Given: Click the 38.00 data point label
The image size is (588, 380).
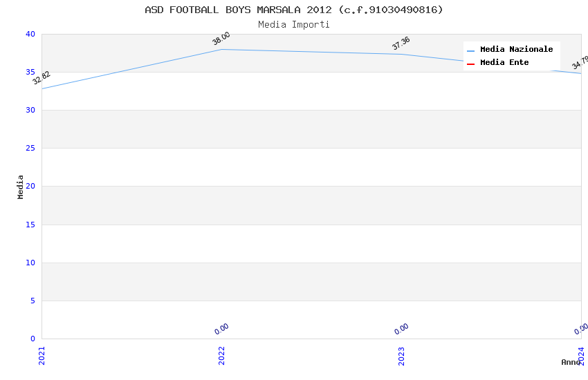Looking at the screenshot, I should 221,39.
